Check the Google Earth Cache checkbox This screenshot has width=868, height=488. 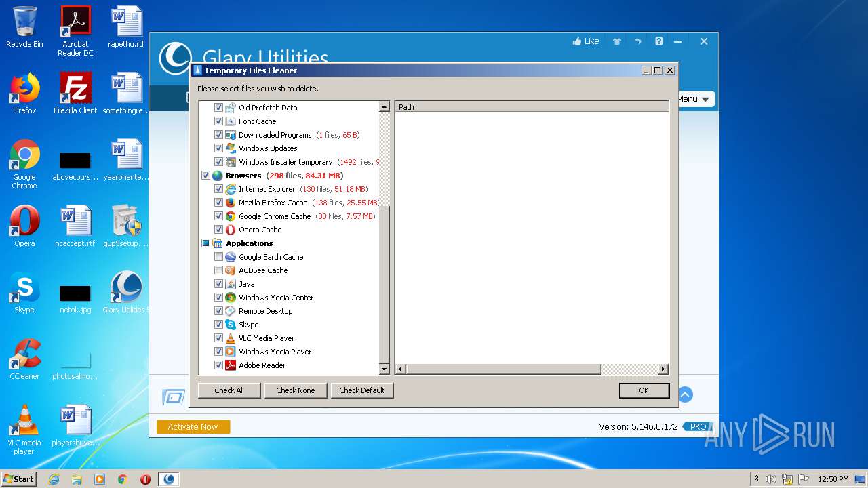coord(218,257)
